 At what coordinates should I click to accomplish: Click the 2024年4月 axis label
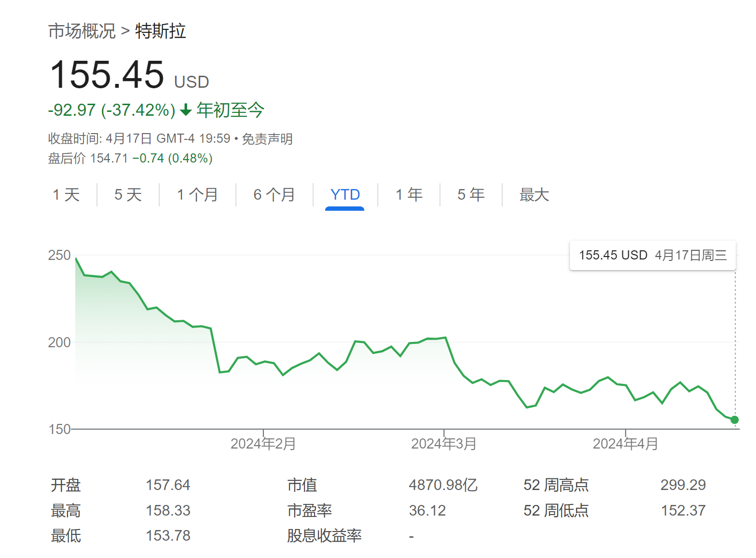click(x=626, y=444)
